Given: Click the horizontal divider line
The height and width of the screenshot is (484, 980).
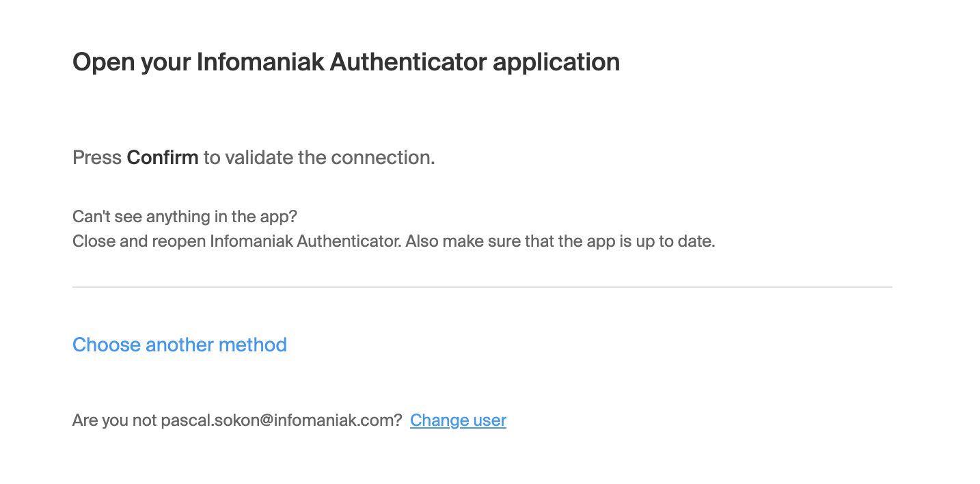Looking at the screenshot, I should 482,287.
